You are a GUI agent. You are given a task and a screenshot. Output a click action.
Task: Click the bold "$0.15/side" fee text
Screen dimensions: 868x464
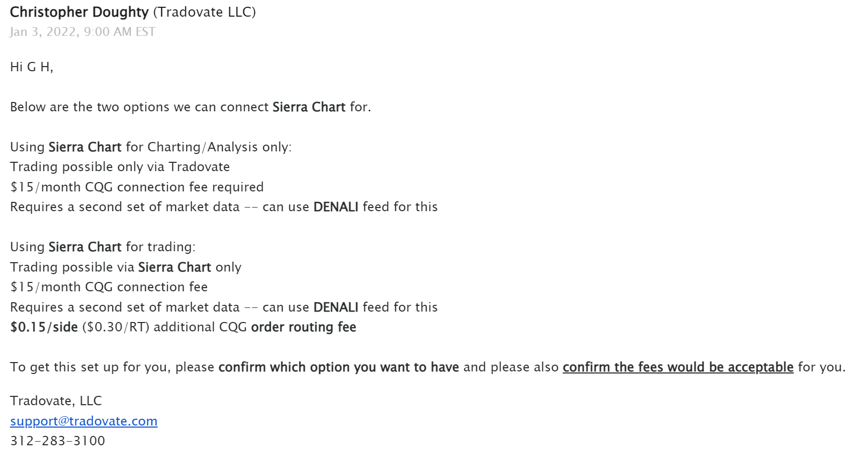pos(44,327)
